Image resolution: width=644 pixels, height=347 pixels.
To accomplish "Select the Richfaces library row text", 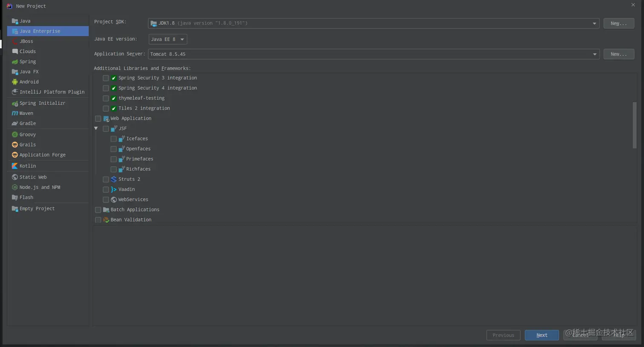I will tap(138, 169).
